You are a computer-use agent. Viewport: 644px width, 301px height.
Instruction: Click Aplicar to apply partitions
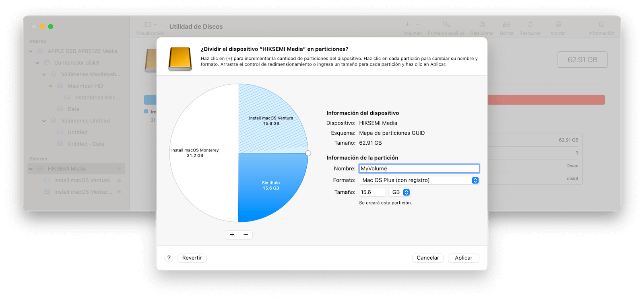tap(464, 258)
